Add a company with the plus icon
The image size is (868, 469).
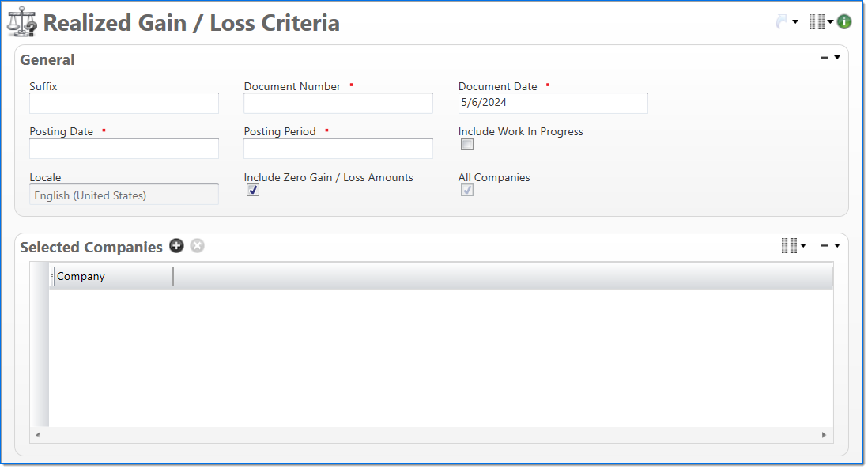(x=176, y=246)
